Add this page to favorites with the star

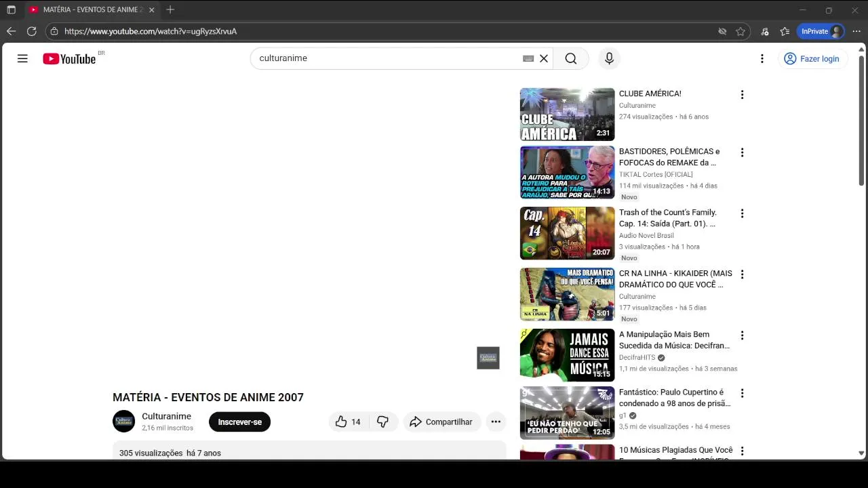pyautogui.click(x=741, y=31)
